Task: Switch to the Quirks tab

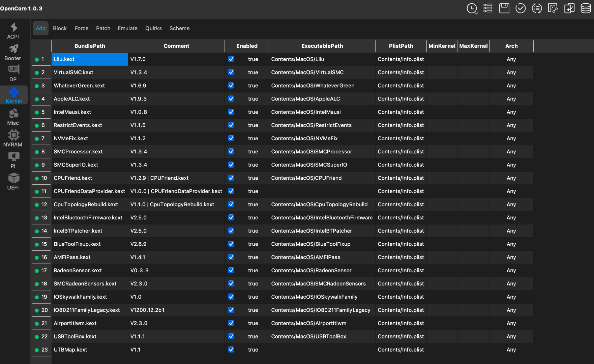Action: tap(153, 28)
